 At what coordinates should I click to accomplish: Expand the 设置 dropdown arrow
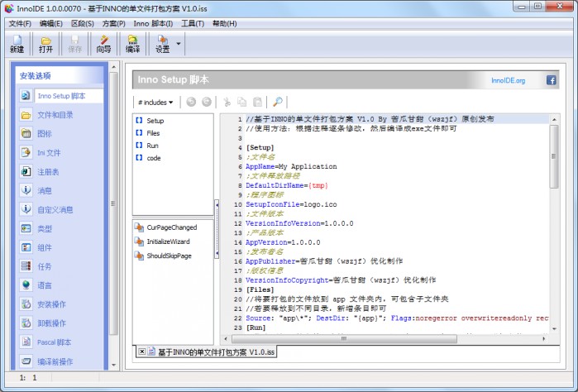pyautogui.click(x=179, y=44)
